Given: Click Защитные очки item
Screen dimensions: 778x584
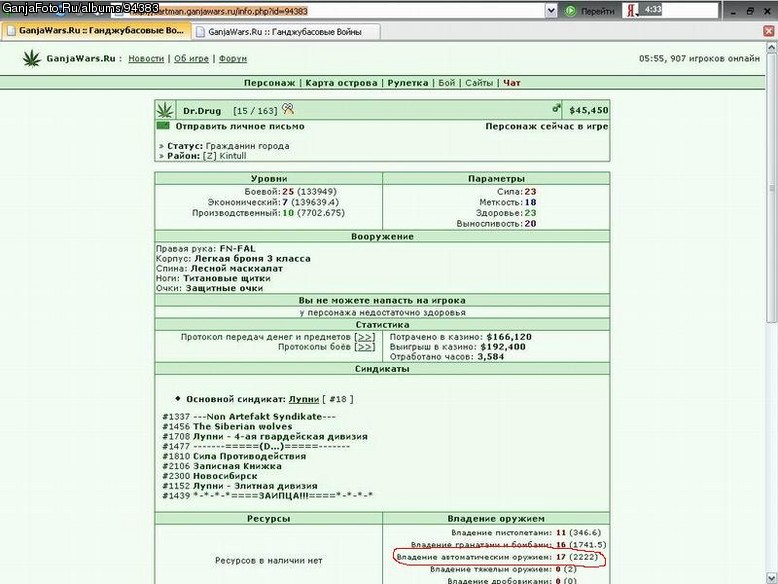Looking at the screenshot, I should 224,288.
